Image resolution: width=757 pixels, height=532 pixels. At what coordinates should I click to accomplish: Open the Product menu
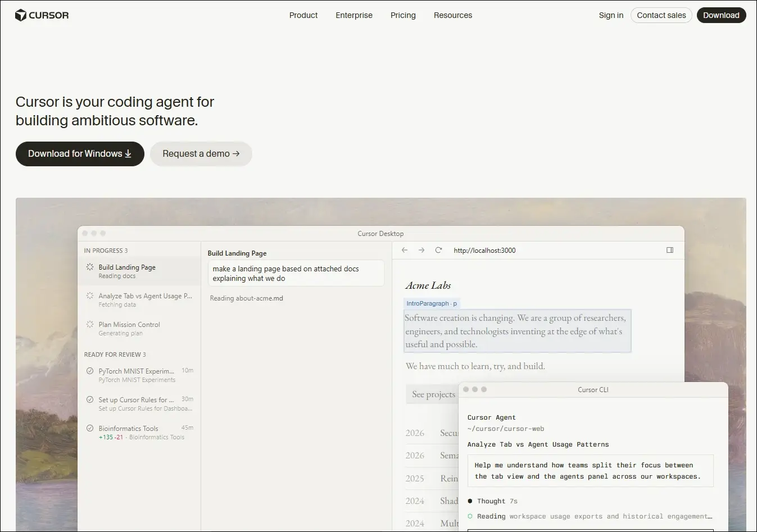pos(303,15)
